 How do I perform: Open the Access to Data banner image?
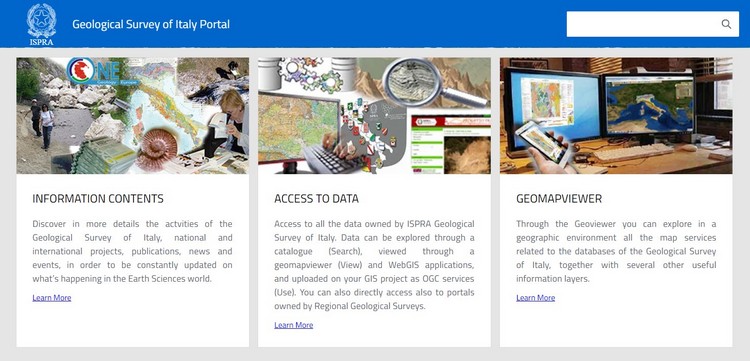tap(374, 116)
